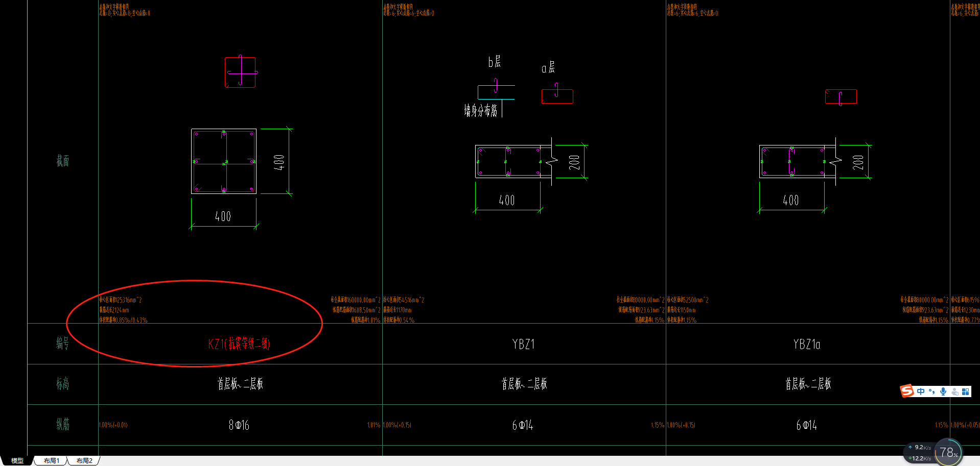Select 首层板~二层板 elevation text under YBZ1a
Viewport: 980px width, 466px height.
tap(808, 384)
